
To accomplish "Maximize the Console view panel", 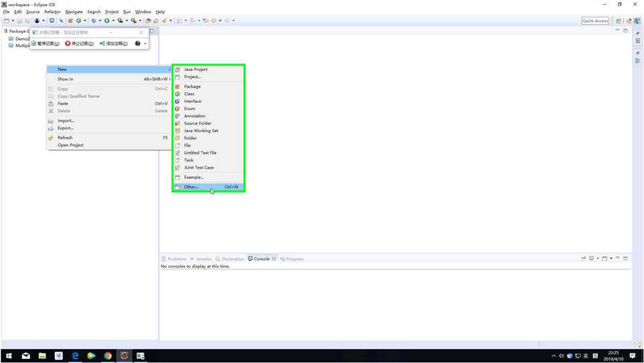I will [625, 258].
